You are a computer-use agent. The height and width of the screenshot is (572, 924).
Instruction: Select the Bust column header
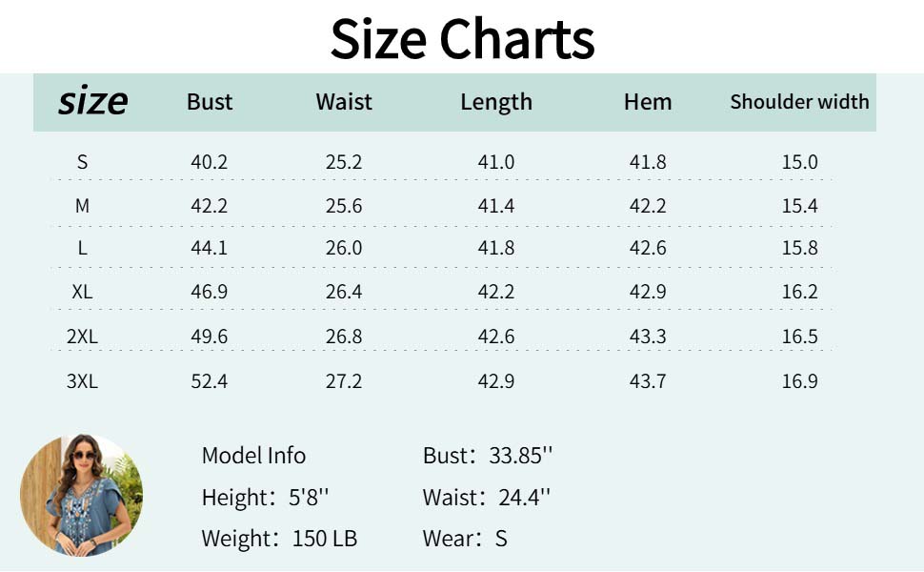pos(210,102)
